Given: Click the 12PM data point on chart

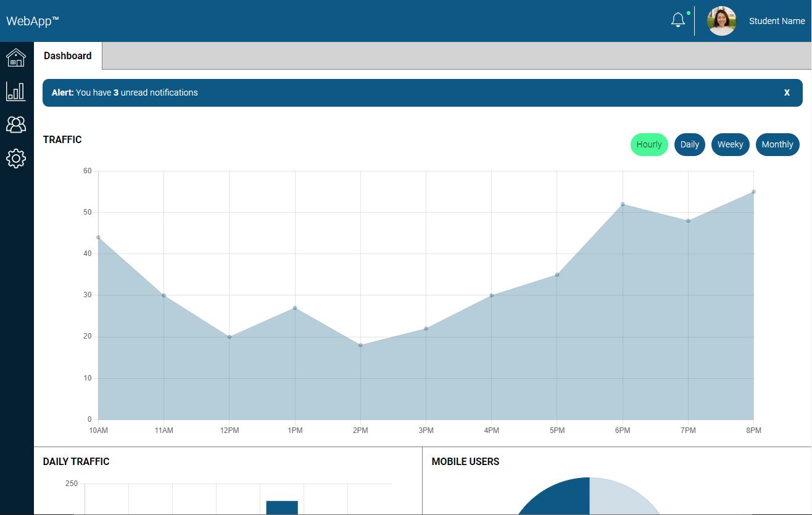Looking at the screenshot, I should click(230, 337).
